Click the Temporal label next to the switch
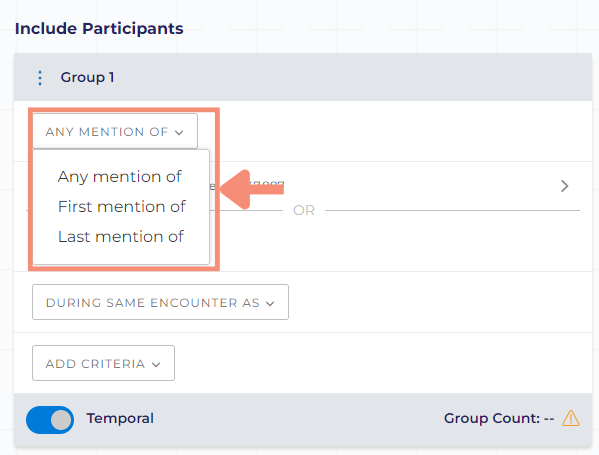The width and height of the screenshot is (599, 455). click(120, 418)
